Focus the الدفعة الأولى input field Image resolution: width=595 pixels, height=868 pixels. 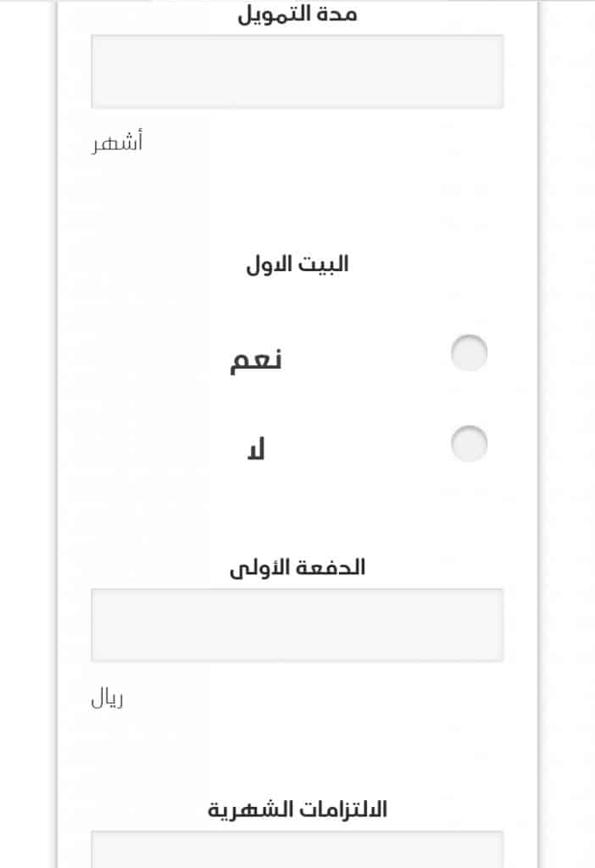[297, 625]
